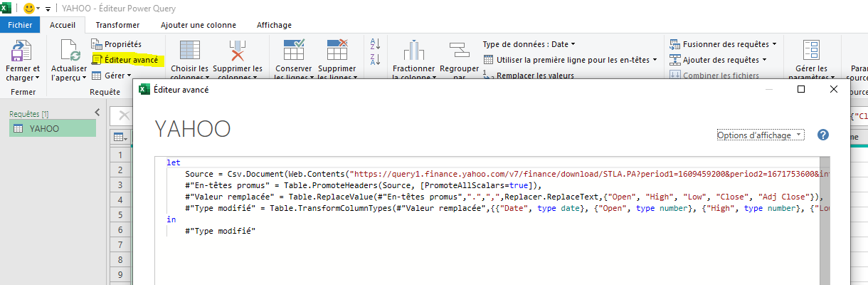Select row 5 header in the data grid
The image size is (868, 285).
(120, 214)
